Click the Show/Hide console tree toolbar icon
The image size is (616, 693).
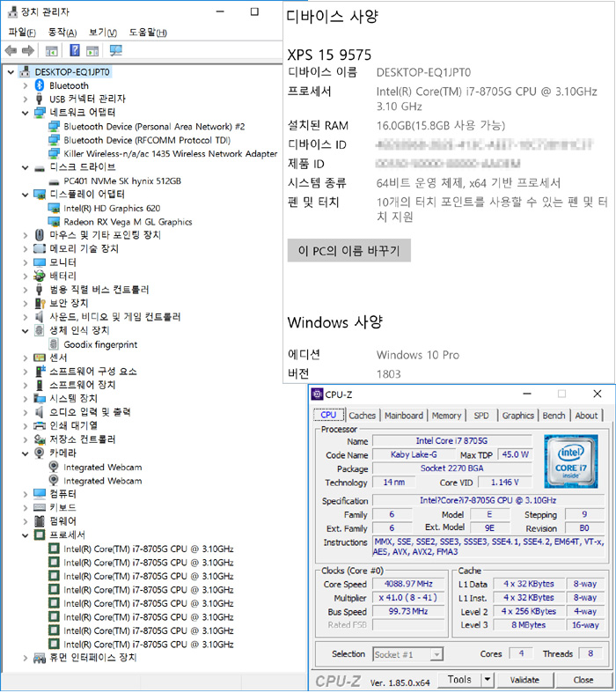point(52,51)
